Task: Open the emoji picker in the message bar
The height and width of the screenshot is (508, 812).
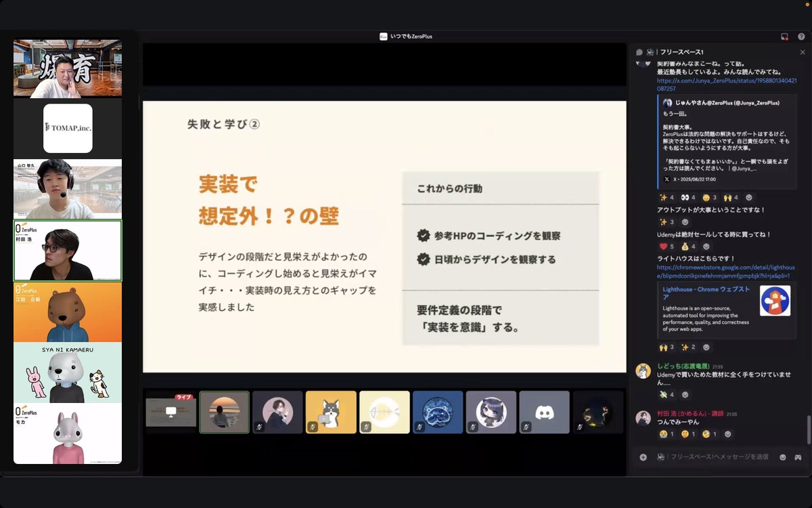Action: coord(782,457)
